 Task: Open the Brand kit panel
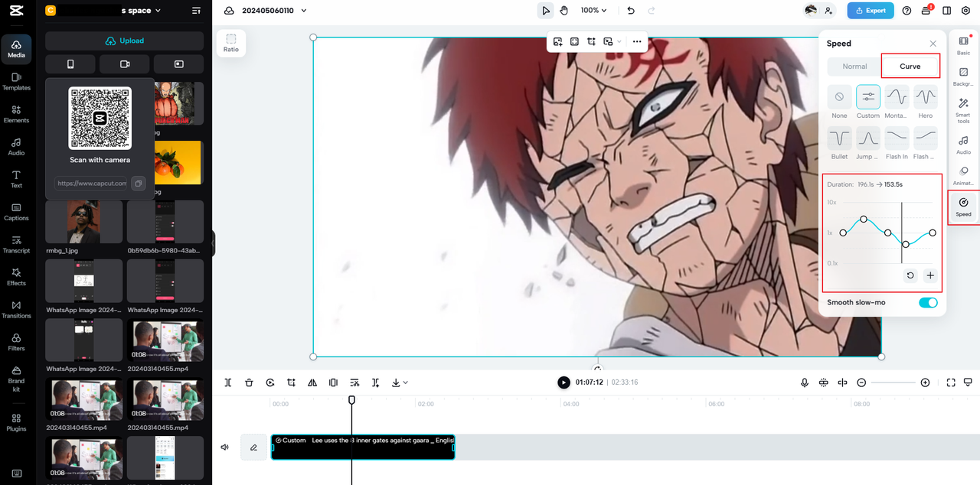click(x=16, y=379)
